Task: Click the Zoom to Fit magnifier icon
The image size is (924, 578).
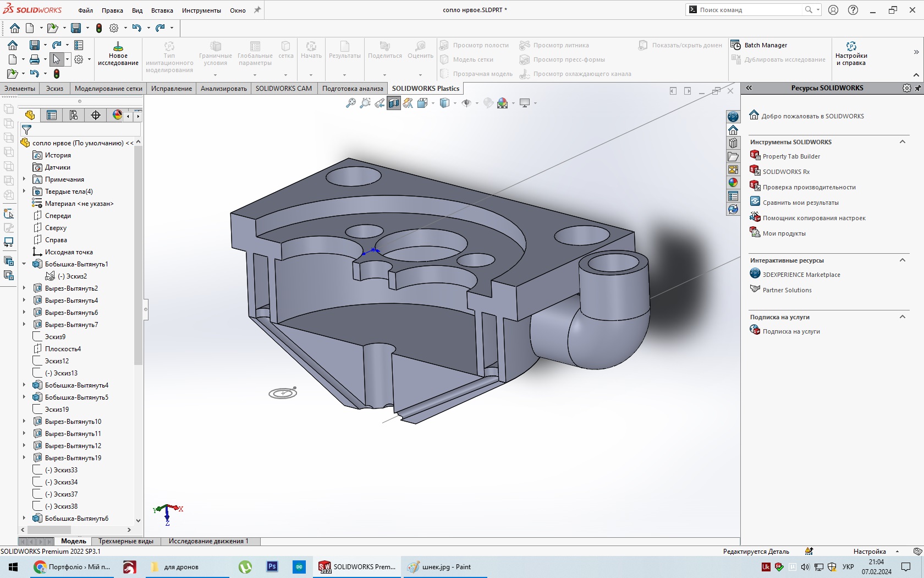Action: (350, 103)
